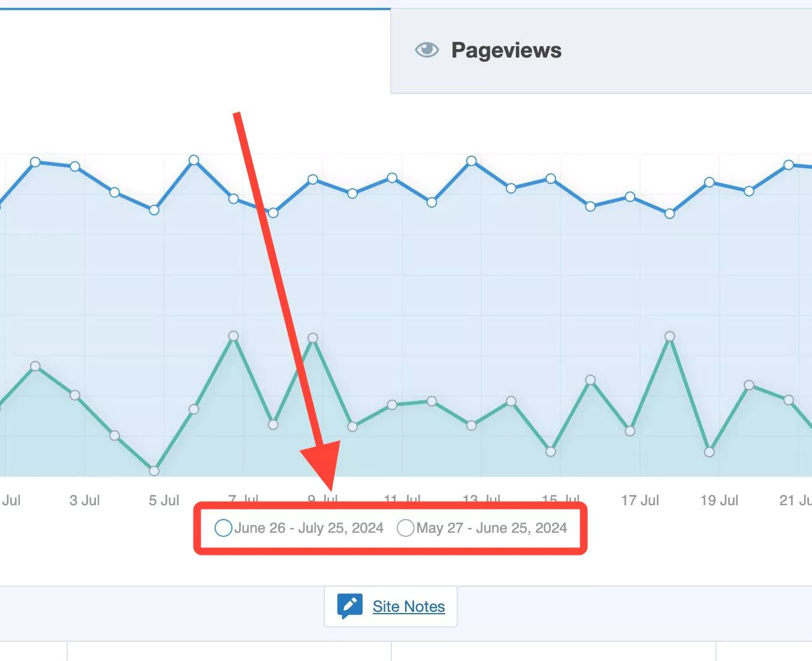The width and height of the screenshot is (812, 661).
Task: Click the 5 Jul x-axis label
Action: tap(164, 500)
